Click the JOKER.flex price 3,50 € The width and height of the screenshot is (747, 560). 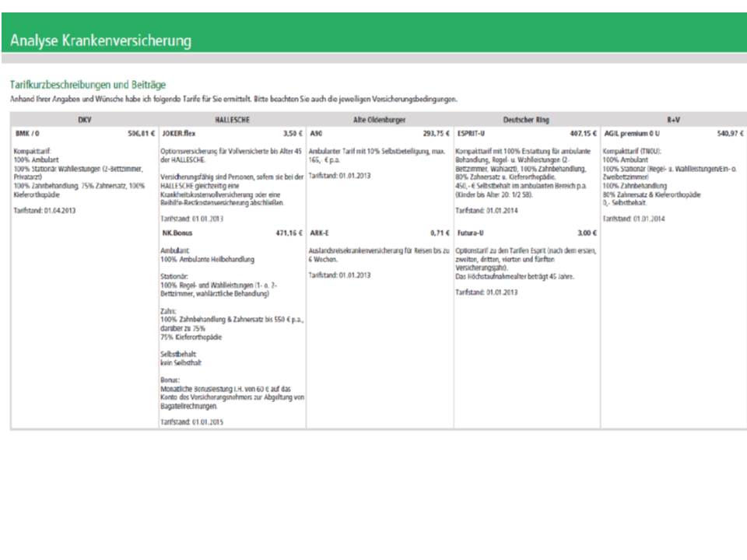[x=293, y=133]
